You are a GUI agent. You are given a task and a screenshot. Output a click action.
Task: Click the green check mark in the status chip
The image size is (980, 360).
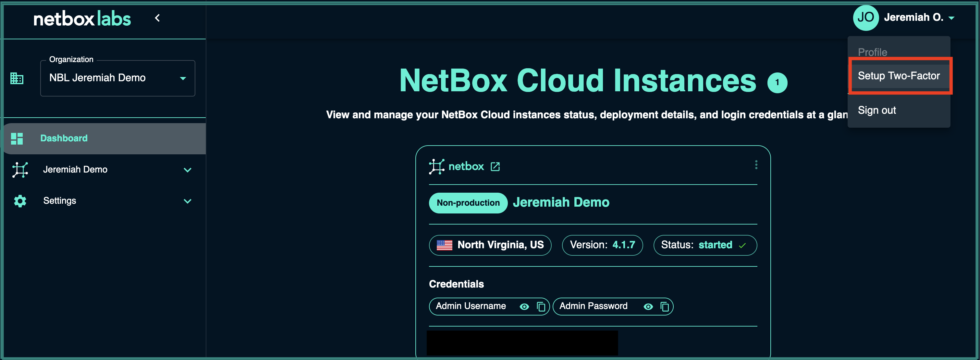(742, 246)
